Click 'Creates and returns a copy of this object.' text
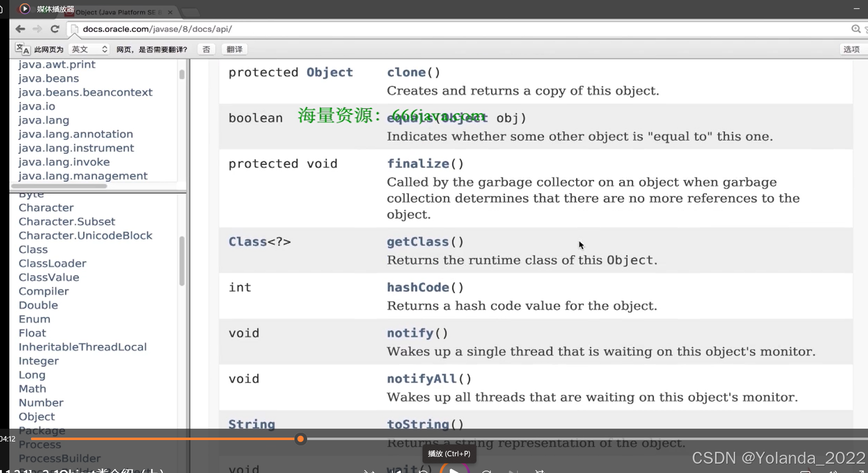 click(x=523, y=91)
